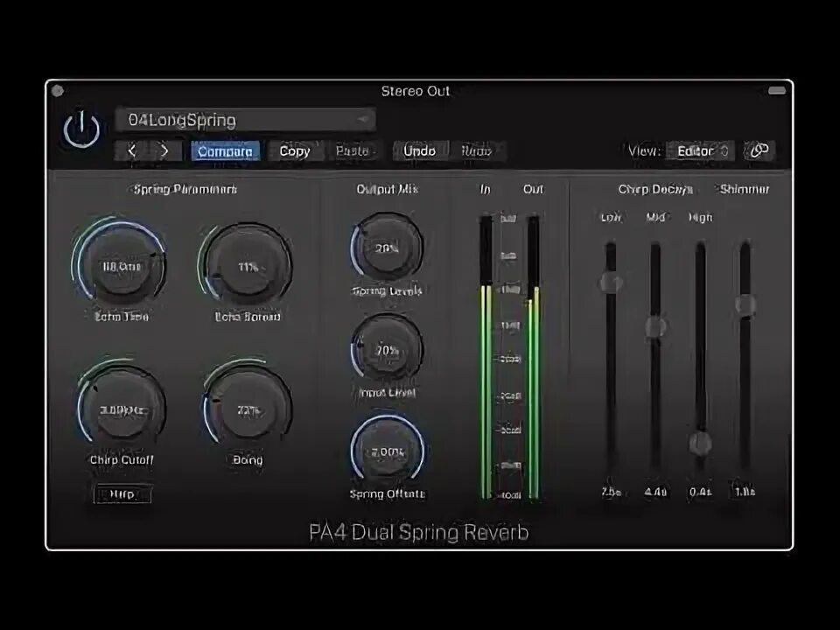840x630 pixels.
Task: Click the Input Level knob
Action: click(x=388, y=350)
